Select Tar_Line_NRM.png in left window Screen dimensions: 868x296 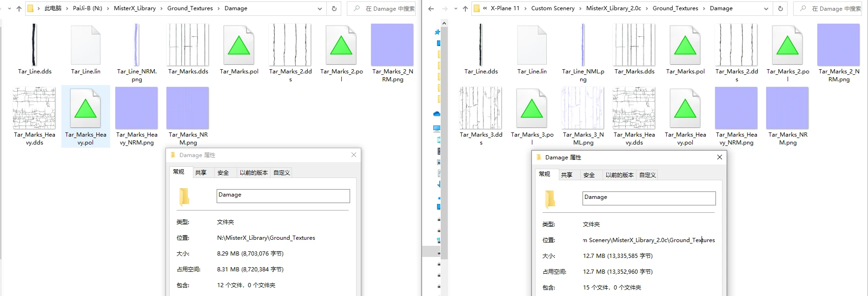(x=137, y=53)
